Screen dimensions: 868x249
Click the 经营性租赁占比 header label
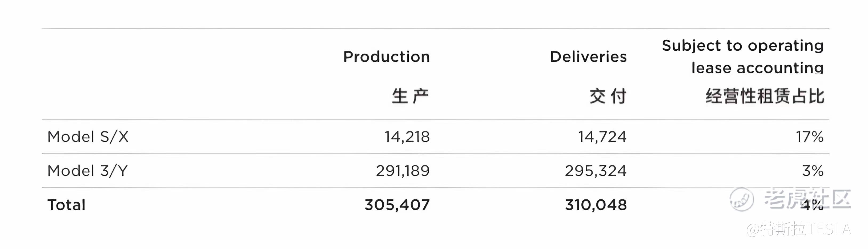(765, 96)
